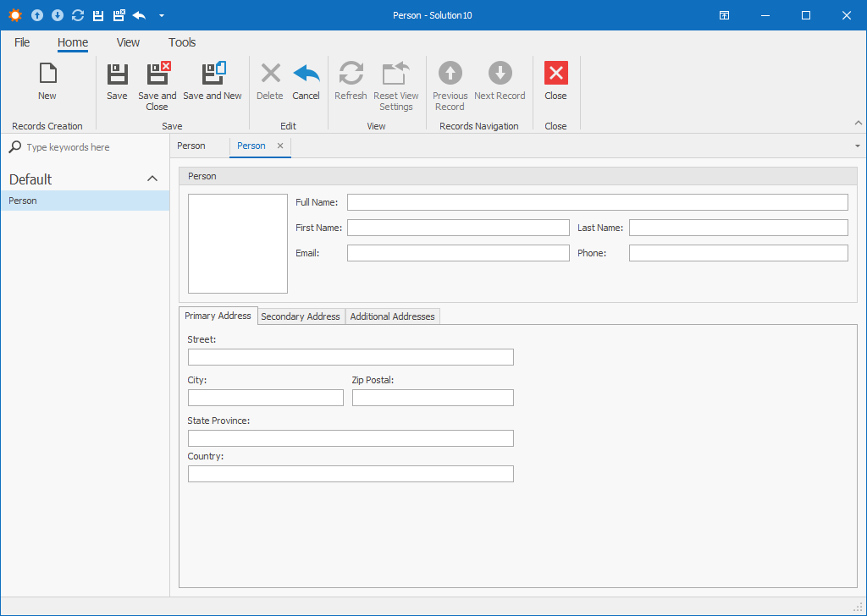Click the window resize grip in the status bar
867x616 pixels.
[858, 607]
